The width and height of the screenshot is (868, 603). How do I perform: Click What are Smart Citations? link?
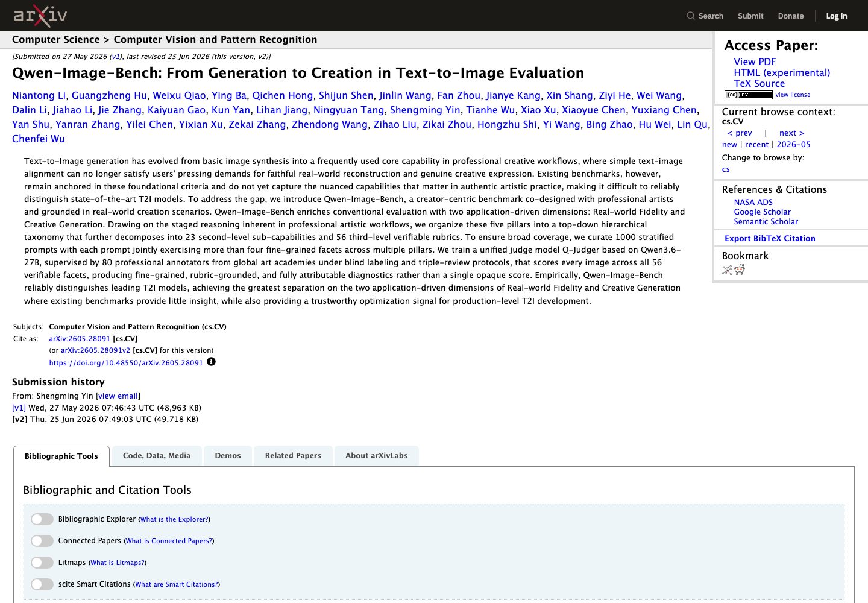pyautogui.click(x=177, y=584)
